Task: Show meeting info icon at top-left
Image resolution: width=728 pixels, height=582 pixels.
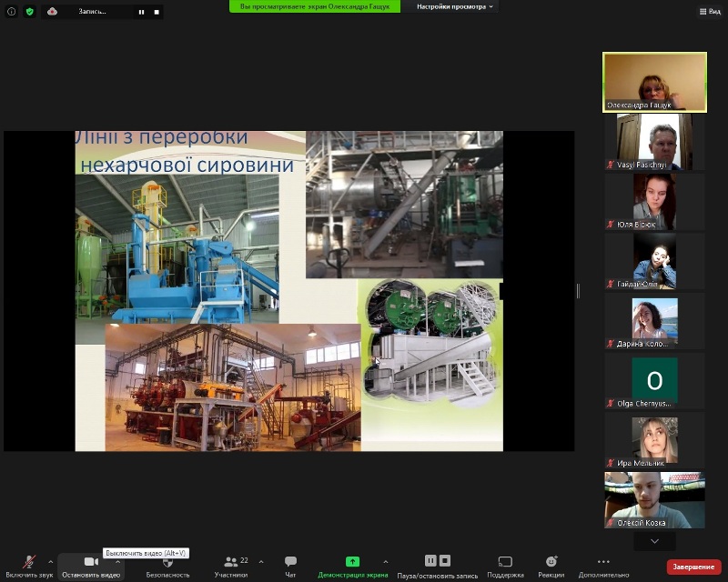Action: [x=12, y=12]
